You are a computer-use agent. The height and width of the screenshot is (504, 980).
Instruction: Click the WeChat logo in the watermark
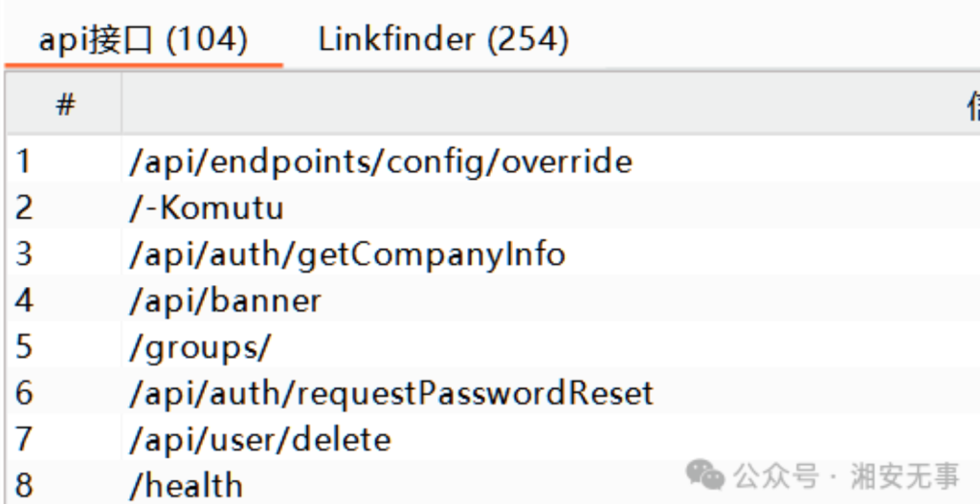click(707, 472)
